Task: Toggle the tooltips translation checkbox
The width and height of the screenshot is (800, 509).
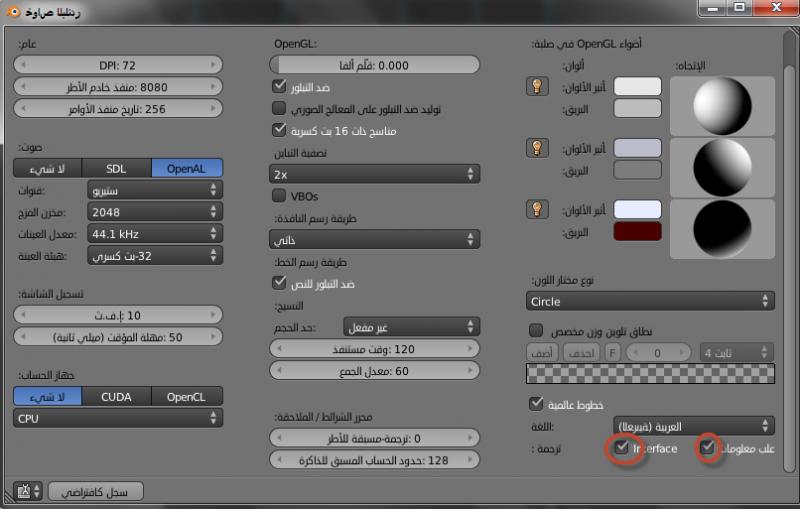Action: click(x=707, y=448)
